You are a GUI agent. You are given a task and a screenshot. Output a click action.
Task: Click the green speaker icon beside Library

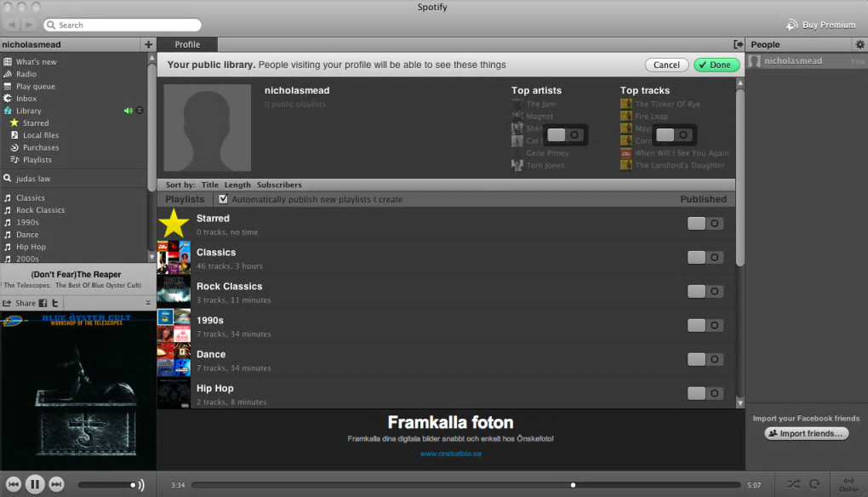(x=128, y=111)
